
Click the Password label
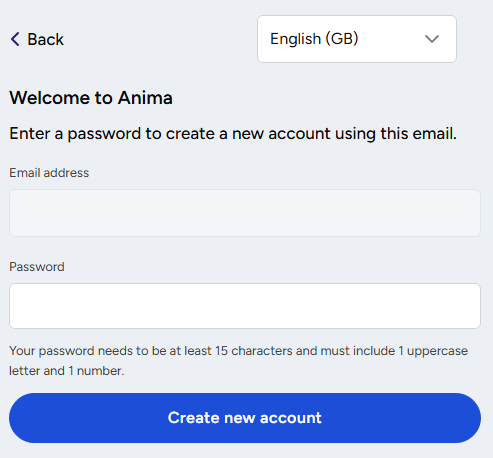coord(37,267)
